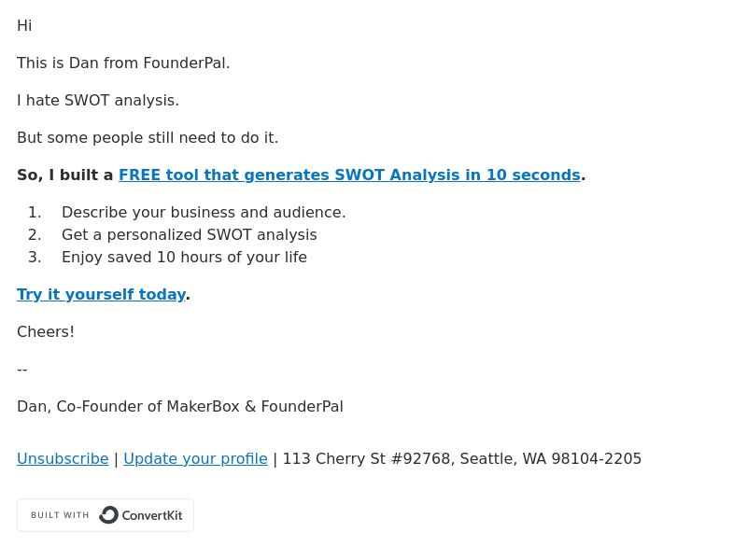747x560 pixels.
Task: Click the 'BUILT WITH' label in the badge
Action: 60,515
